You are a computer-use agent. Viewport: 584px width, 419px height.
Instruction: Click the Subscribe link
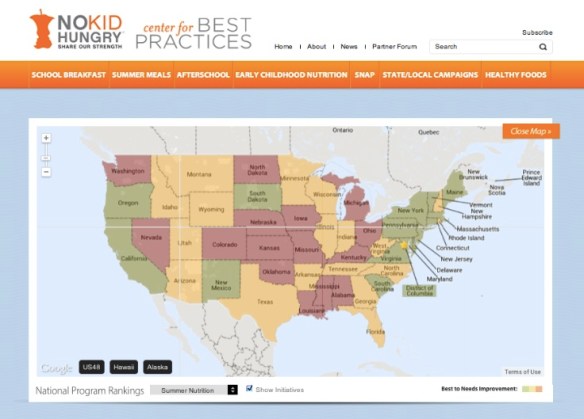[537, 32]
